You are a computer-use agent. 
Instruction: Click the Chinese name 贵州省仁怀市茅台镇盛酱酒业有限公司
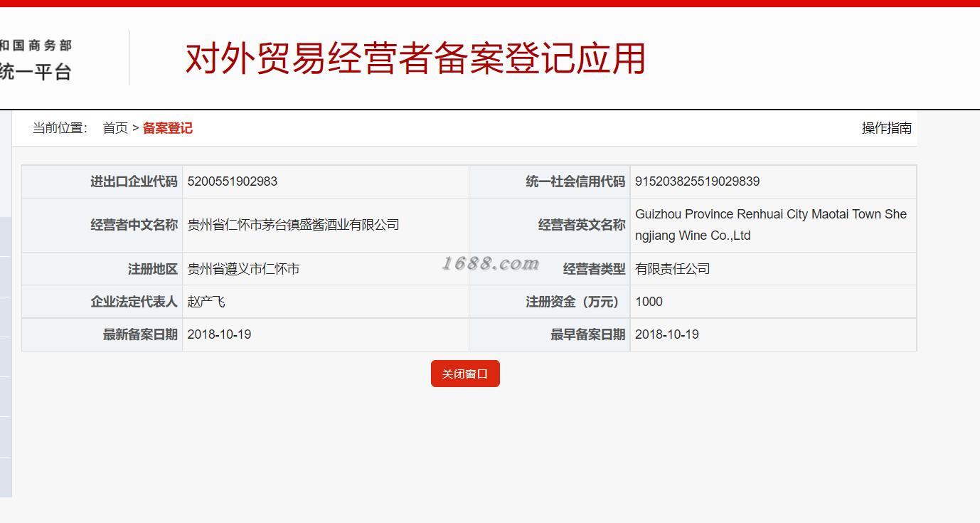[293, 225]
